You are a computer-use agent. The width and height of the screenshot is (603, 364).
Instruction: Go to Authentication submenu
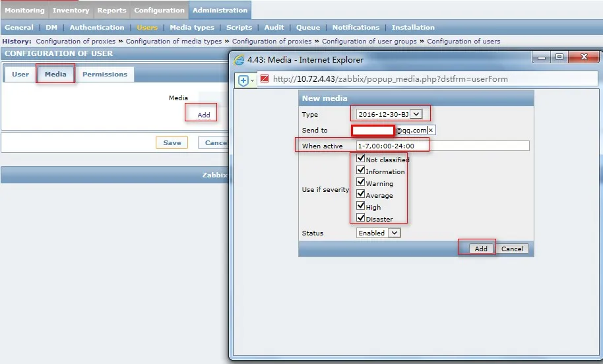97,27
